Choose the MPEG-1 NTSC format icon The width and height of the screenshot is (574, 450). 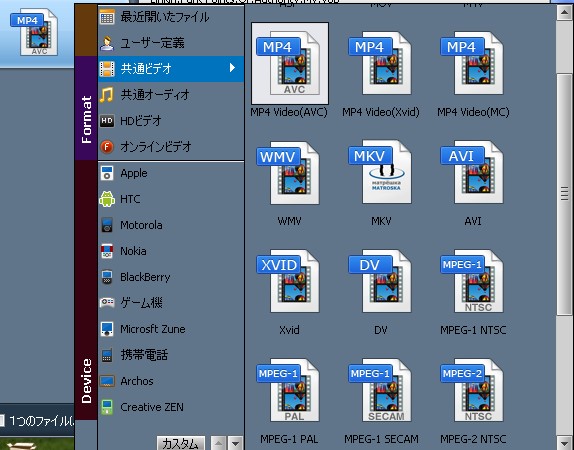pos(472,282)
